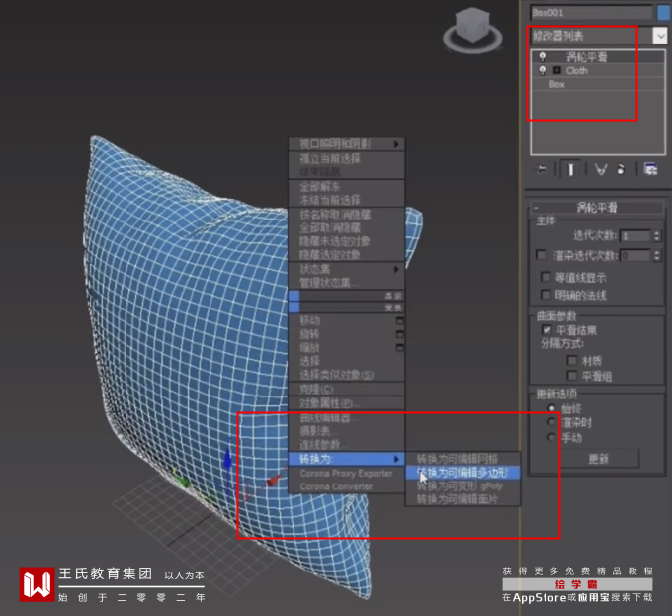The width and height of the screenshot is (672, 616).
Task: Choose 选择类似对象(S) menu item
Action: click(x=346, y=375)
